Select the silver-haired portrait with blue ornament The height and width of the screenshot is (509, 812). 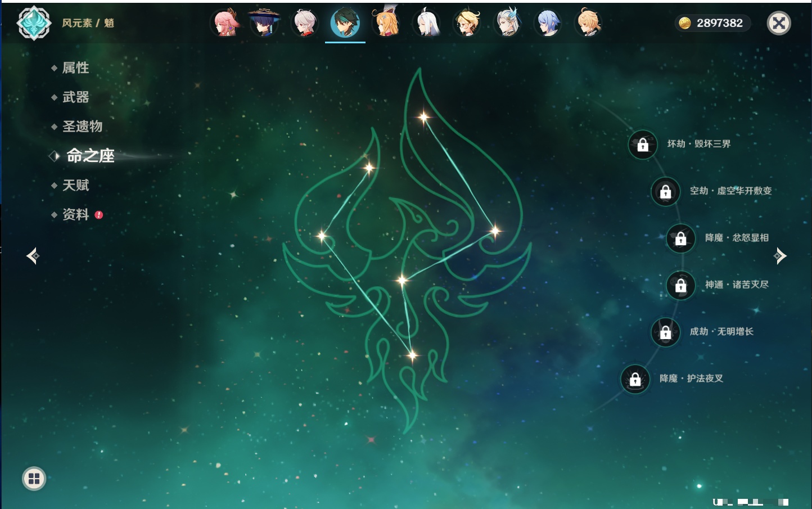coord(508,23)
